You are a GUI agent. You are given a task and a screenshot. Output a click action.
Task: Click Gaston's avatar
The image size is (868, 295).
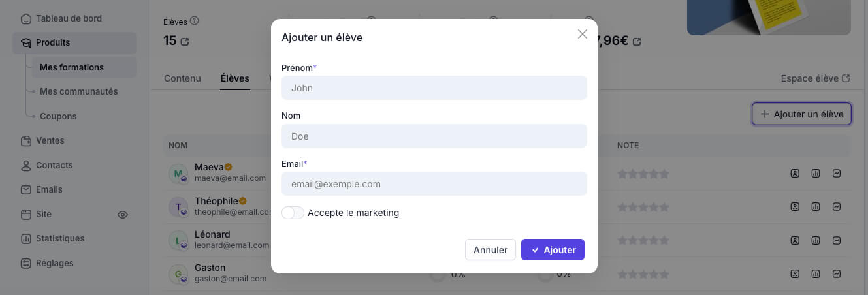pyautogui.click(x=178, y=273)
